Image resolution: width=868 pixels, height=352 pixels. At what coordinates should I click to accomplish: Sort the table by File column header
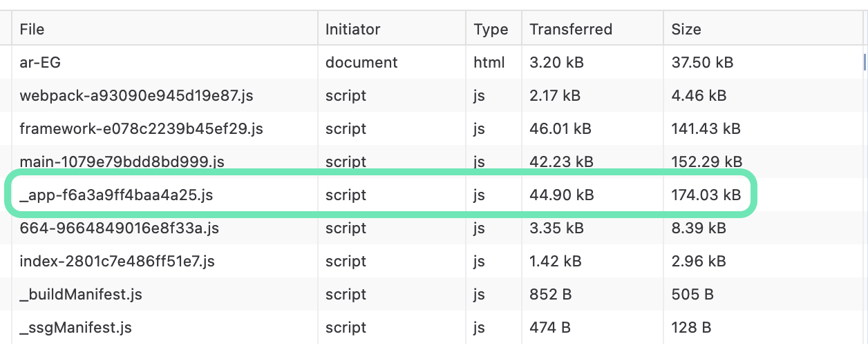tap(32, 29)
